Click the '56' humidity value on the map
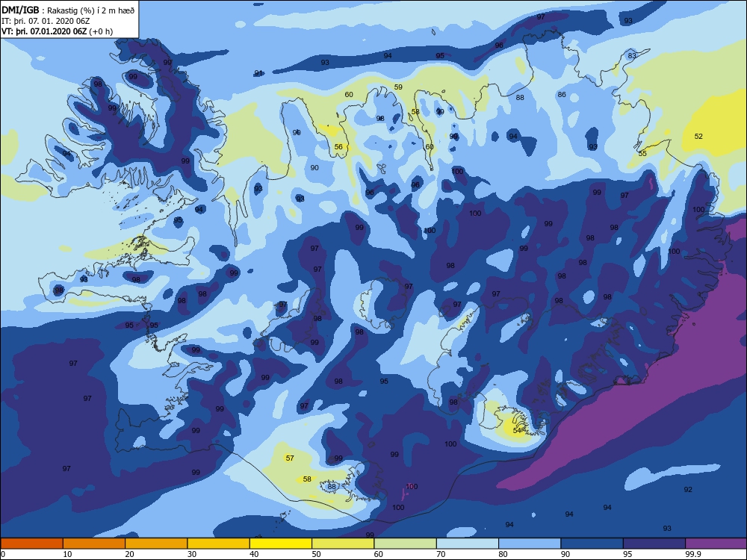747x560 pixels. coord(338,146)
